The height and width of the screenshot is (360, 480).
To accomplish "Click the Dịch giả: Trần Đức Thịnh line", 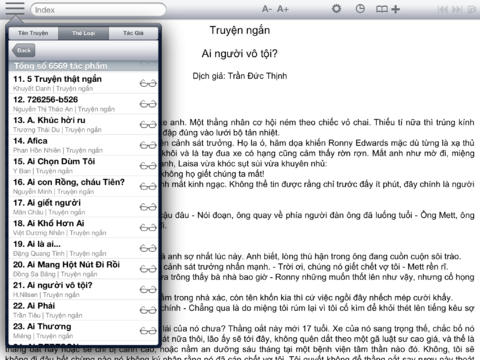I will point(240,76).
